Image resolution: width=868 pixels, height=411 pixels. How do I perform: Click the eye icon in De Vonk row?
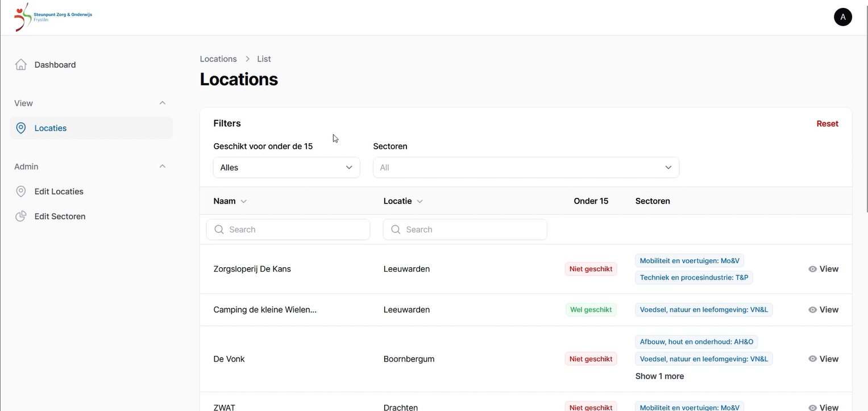[x=812, y=359]
